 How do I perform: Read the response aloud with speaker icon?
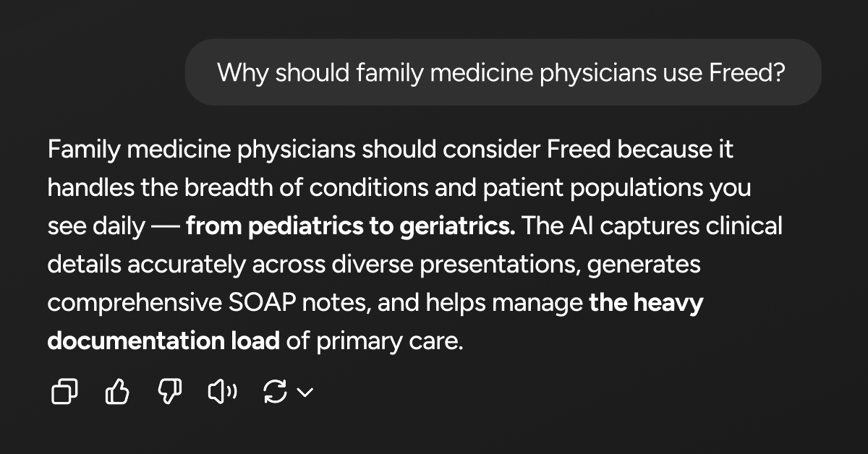tap(223, 393)
